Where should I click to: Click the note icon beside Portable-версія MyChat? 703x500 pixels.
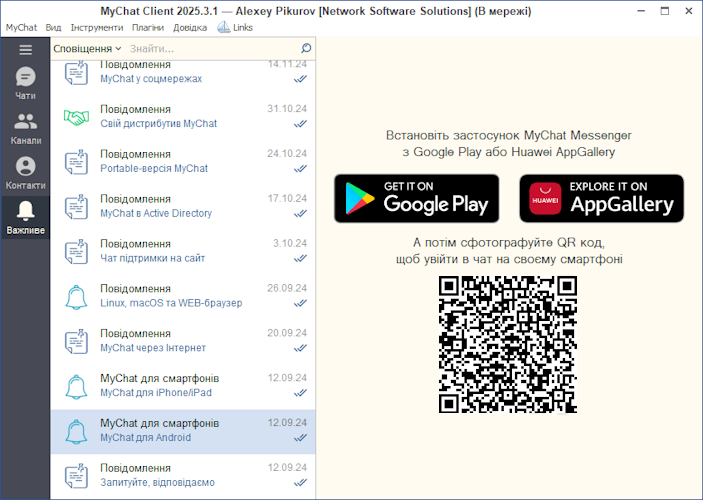click(76, 162)
